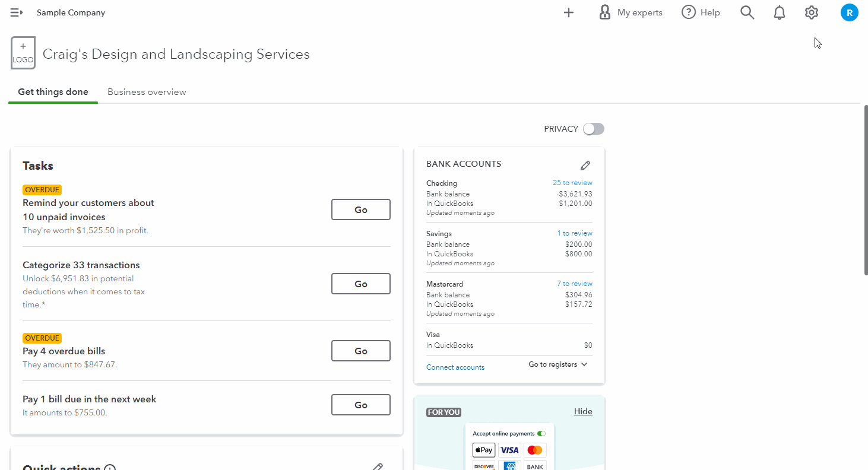Open the Checking 25 to review link

click(x=572, y=183)
